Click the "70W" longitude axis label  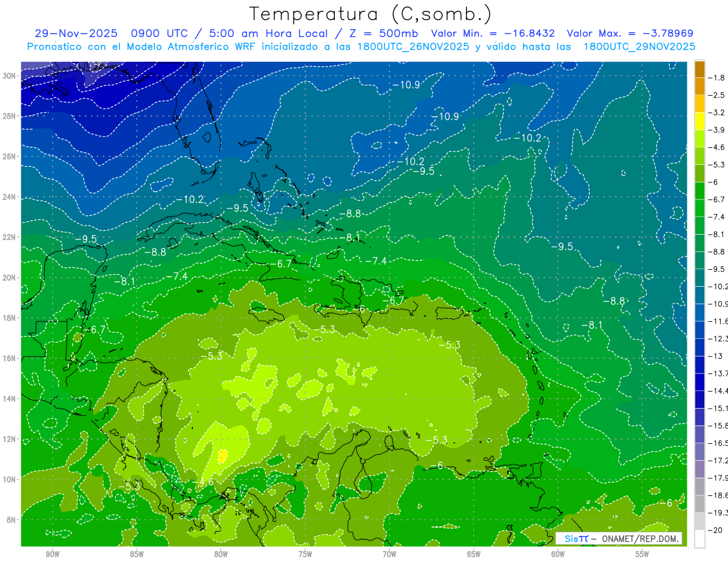point(389,555)
